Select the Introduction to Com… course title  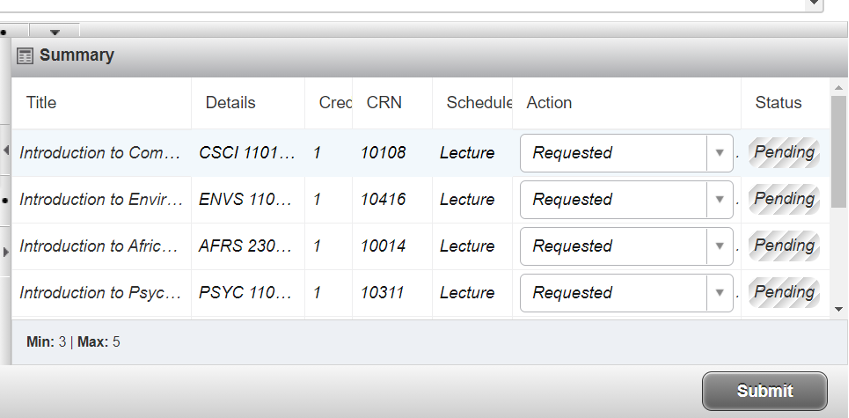[x=100, y=153]
